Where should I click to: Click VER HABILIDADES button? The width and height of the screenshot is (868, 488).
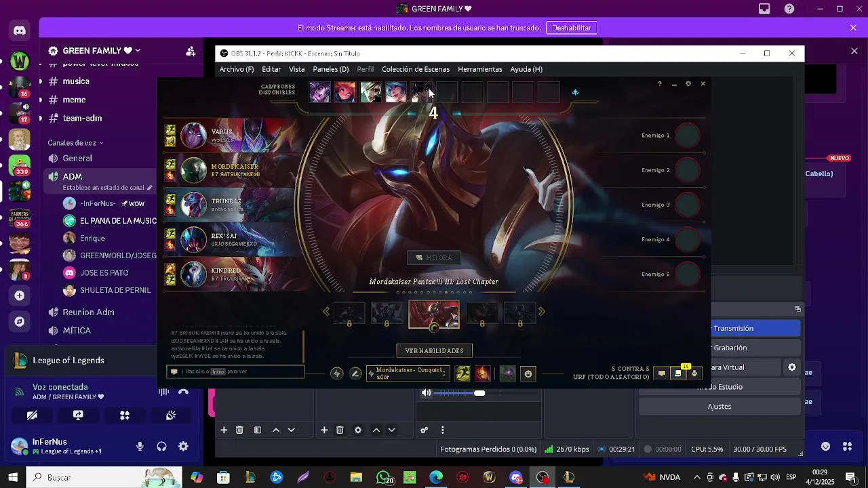(x=434, y=350)
